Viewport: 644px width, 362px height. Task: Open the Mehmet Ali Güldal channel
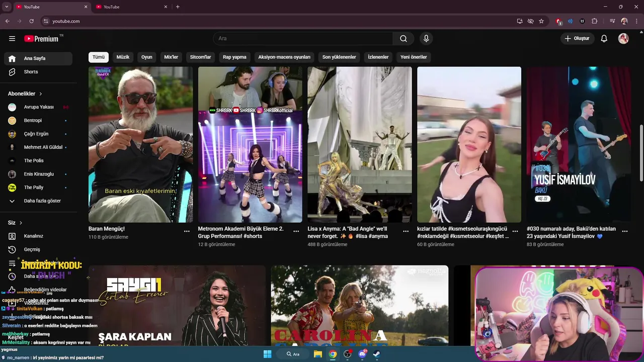(38, 147)
